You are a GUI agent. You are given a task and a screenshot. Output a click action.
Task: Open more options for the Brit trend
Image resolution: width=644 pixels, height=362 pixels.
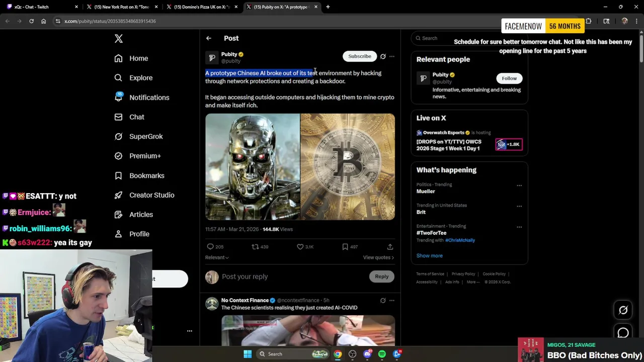[519, 206]
